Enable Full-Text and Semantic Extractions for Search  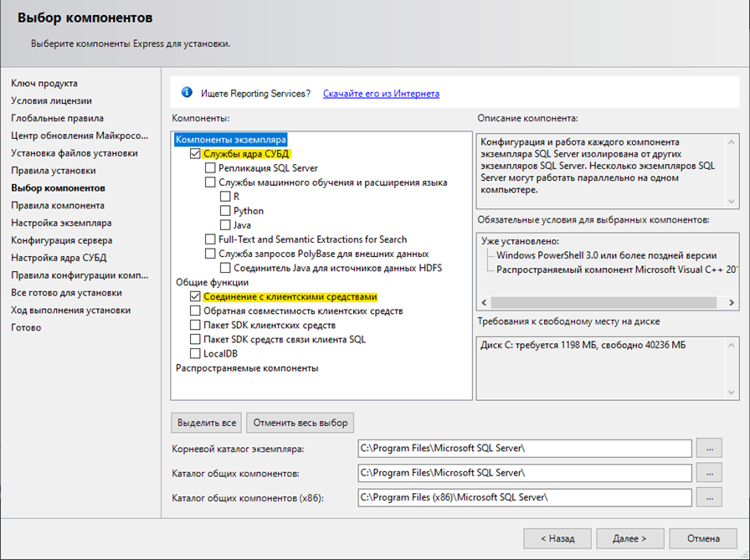click(211, 239)
